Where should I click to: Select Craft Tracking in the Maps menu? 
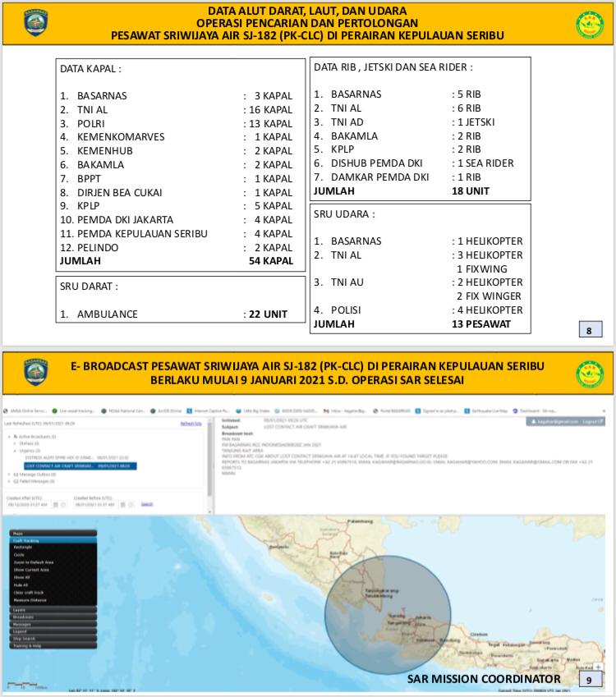pyautogui.click(x=53, y=540)
